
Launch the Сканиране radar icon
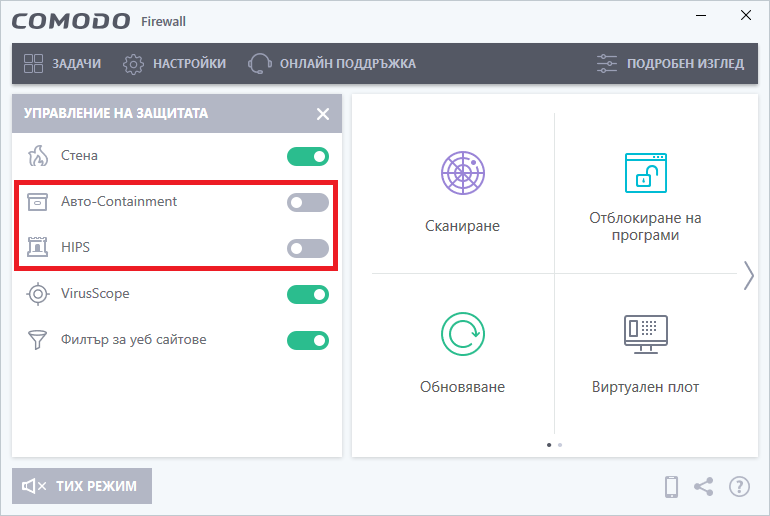point(463,173)
